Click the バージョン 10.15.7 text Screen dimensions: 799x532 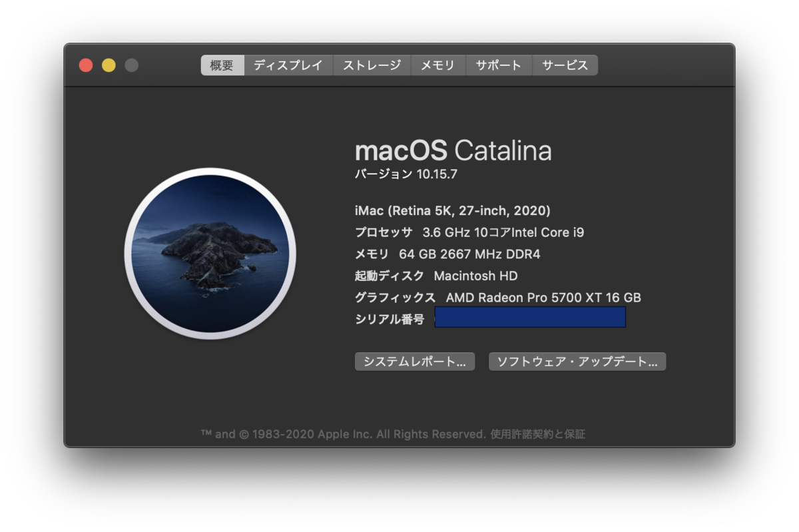(406, 174)
